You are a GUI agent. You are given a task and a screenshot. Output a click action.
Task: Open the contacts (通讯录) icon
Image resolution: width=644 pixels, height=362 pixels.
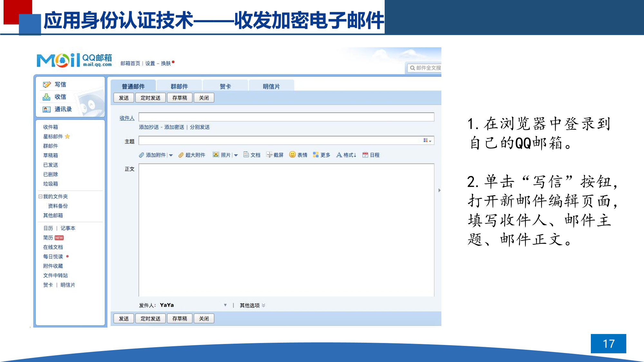tap(46, 109)
